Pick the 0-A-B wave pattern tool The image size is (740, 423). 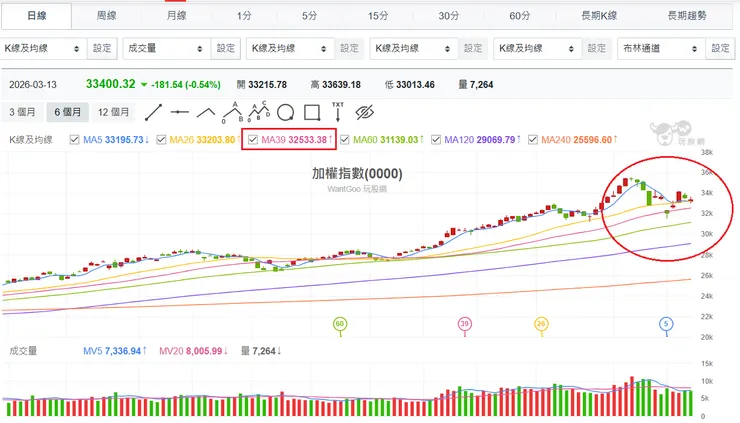pos(233,112)
